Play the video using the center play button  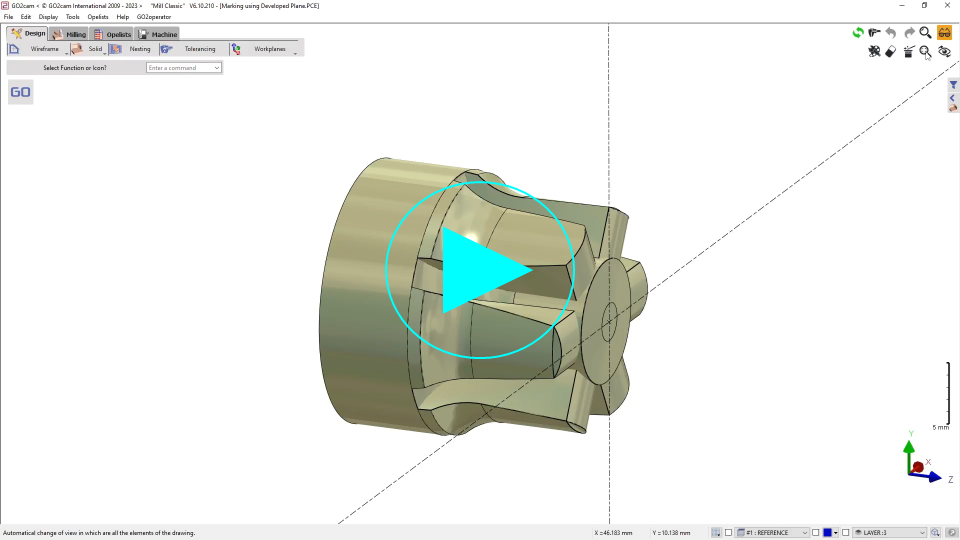[481, 270]
